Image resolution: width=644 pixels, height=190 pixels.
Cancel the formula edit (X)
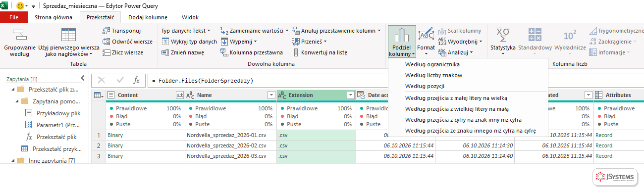point(102,80)
